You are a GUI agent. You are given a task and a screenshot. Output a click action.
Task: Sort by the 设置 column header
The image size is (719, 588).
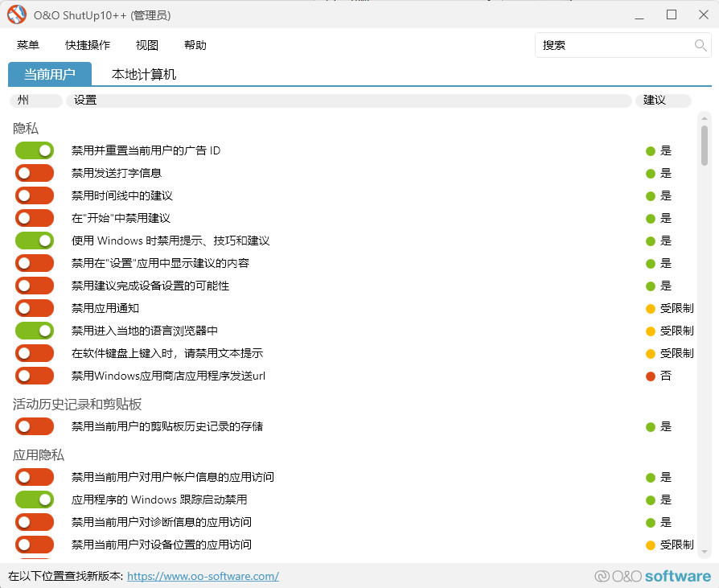click(x=349, y=101)
